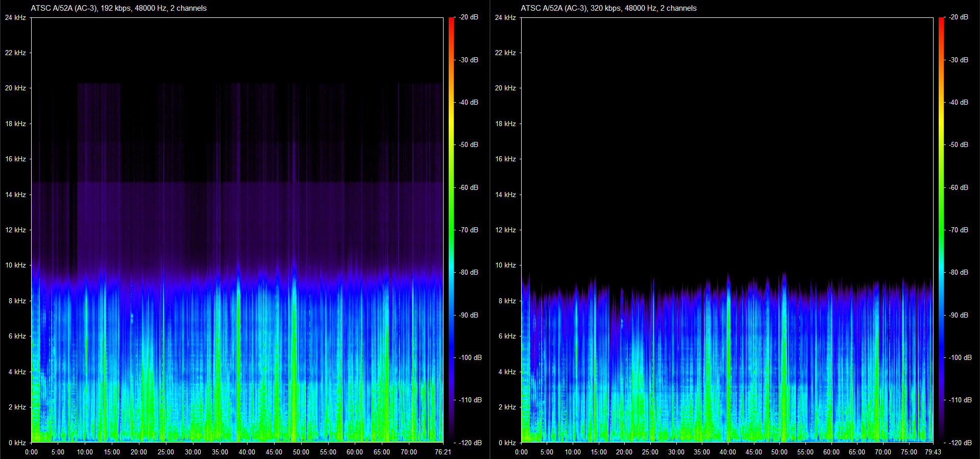Screen dimensions: 980x459
Task: Click the left plot's 10 kHz label
Action: tap(15, 265)
